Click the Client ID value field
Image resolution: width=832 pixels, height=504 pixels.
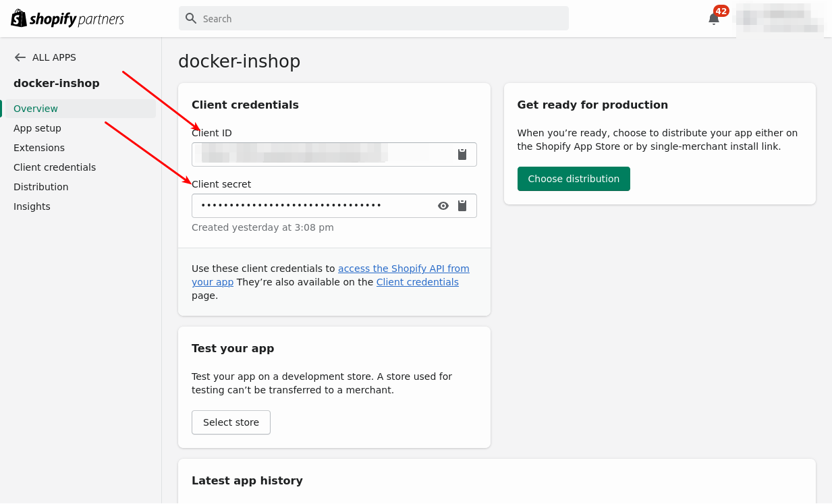click(334, 155)
